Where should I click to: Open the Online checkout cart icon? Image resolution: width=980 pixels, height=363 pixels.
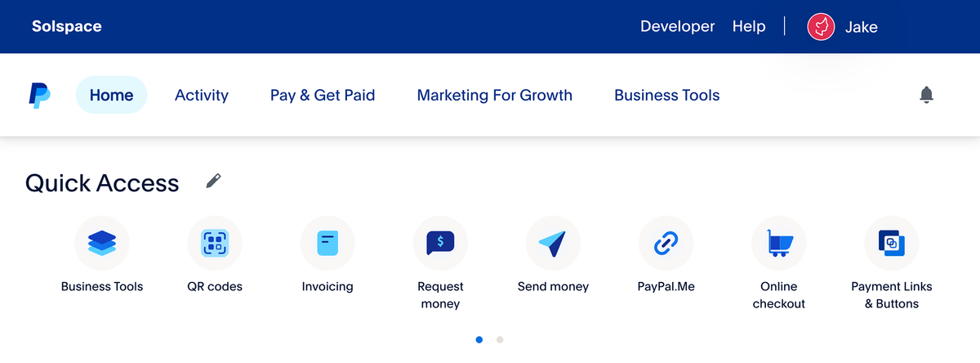coord(778,243)
